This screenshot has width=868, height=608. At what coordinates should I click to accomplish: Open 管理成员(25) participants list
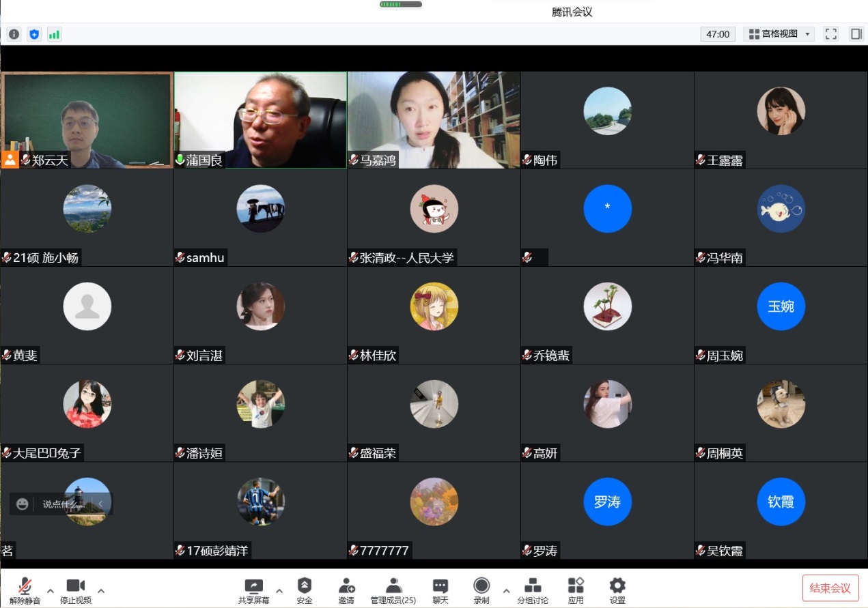point(393,590)
